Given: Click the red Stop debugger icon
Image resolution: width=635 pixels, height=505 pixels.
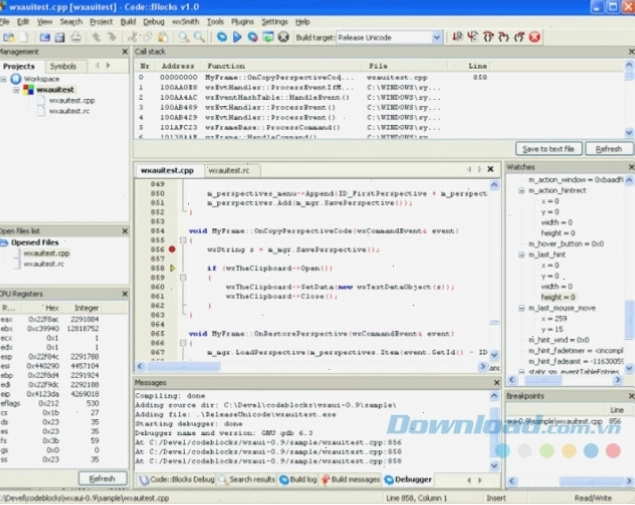Looking at the screenshot, I should coord(535,37).
